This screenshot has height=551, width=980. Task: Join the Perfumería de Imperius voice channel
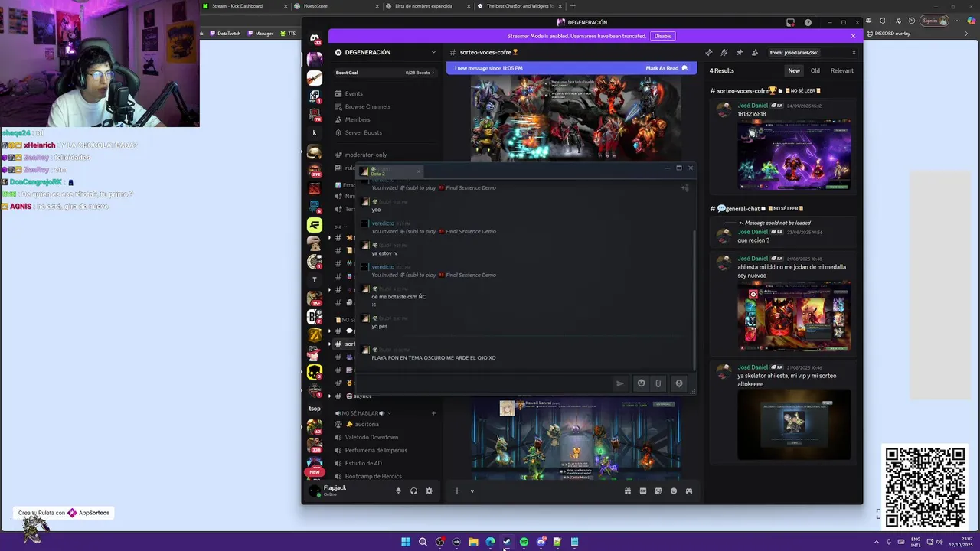click(x=386, y=450)
